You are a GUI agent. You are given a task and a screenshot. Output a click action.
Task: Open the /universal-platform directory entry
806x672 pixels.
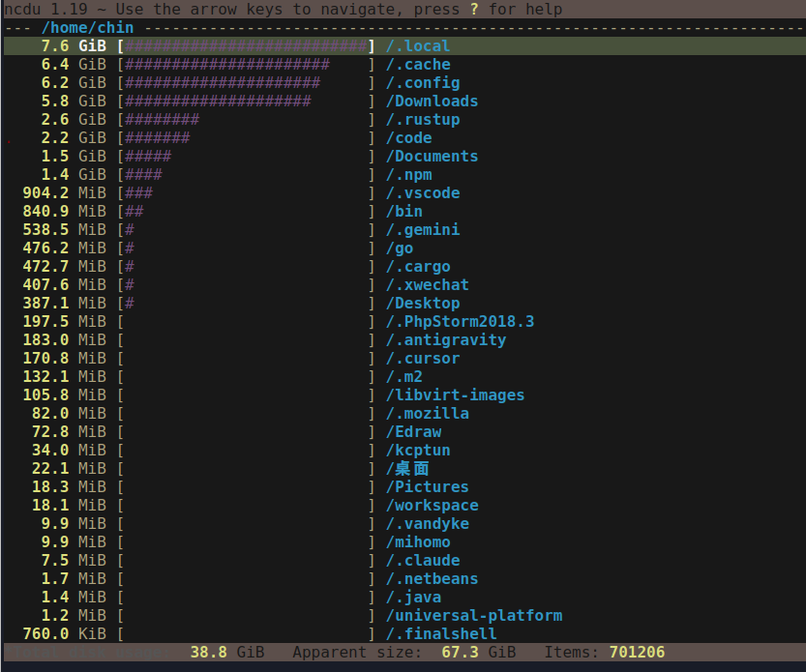[x=474, y=615]
